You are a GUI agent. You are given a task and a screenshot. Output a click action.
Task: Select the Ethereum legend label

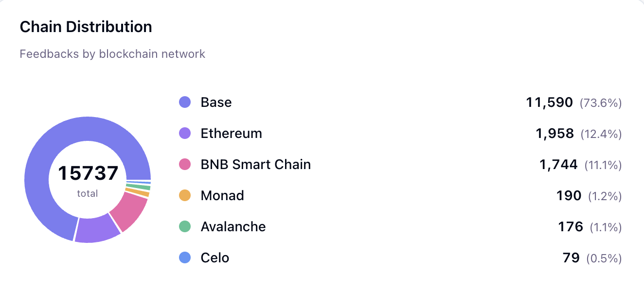[x=231, y=133]
